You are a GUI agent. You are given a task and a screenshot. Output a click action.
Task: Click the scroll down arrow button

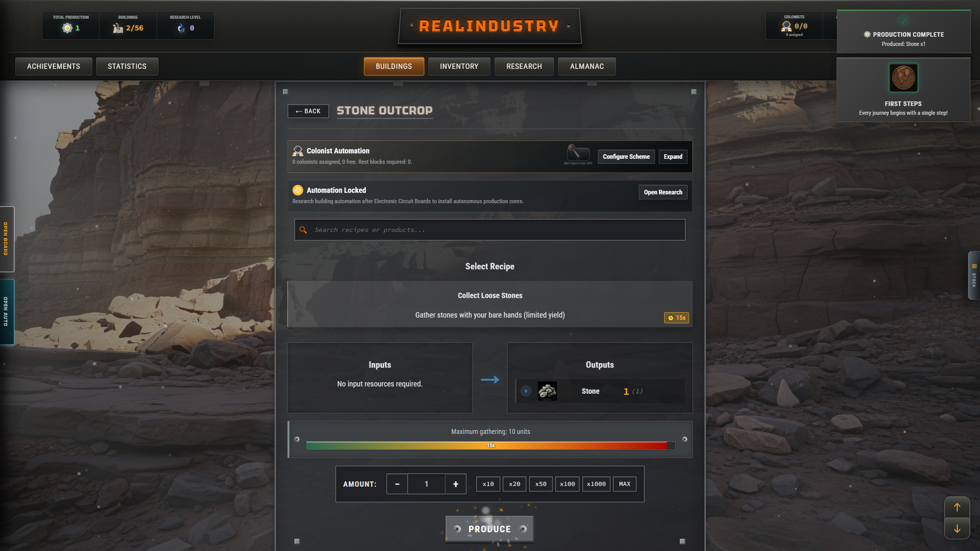(957, 528)
